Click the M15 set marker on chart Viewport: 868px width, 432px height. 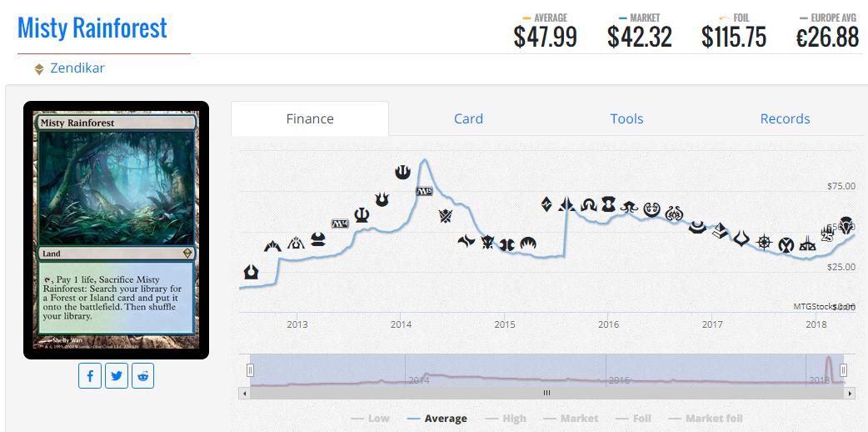tap(424, 191)
